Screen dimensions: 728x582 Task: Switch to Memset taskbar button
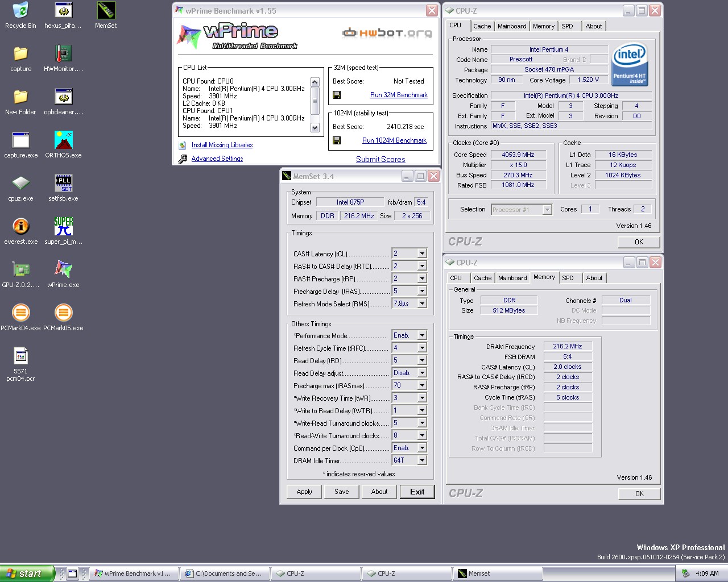[498, 573]
